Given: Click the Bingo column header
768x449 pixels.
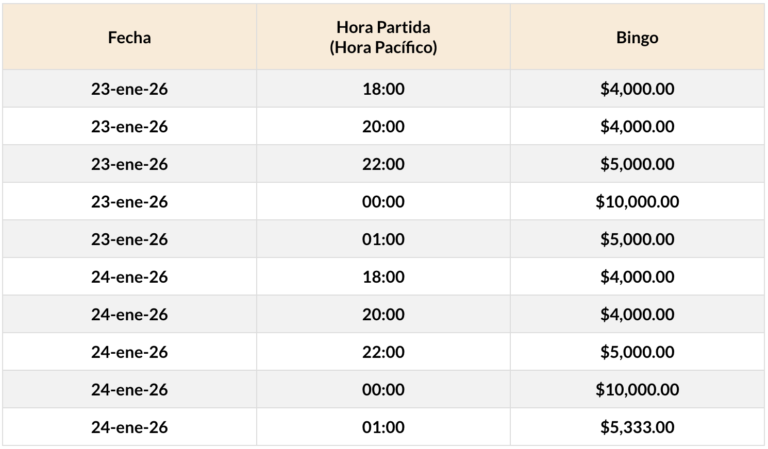Looking at the screenshot, I should tap(637, 38).
